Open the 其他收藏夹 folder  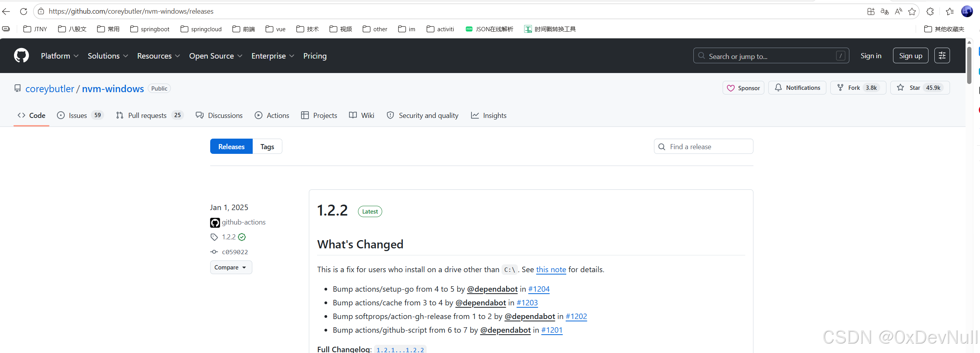(944, 29)
